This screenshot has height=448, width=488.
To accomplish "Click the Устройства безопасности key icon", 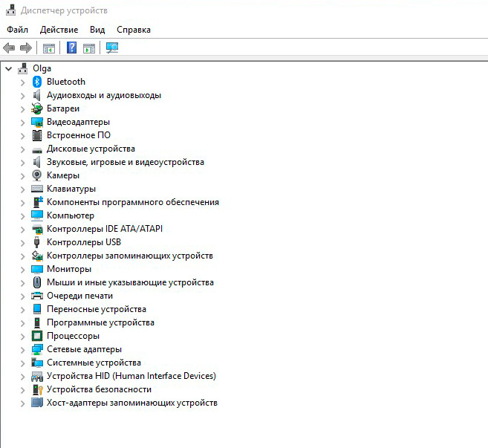I will (x=37, y=389).
